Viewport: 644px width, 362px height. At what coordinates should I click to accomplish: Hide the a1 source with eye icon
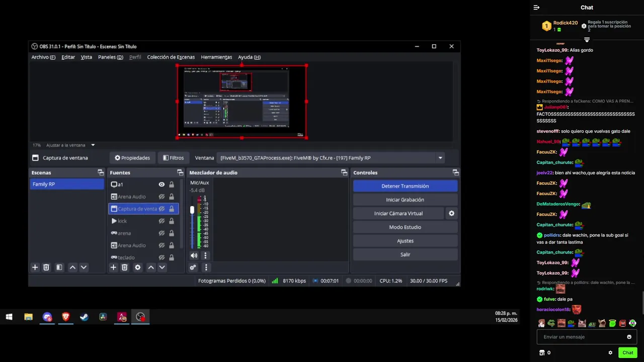tap(162, 185)
